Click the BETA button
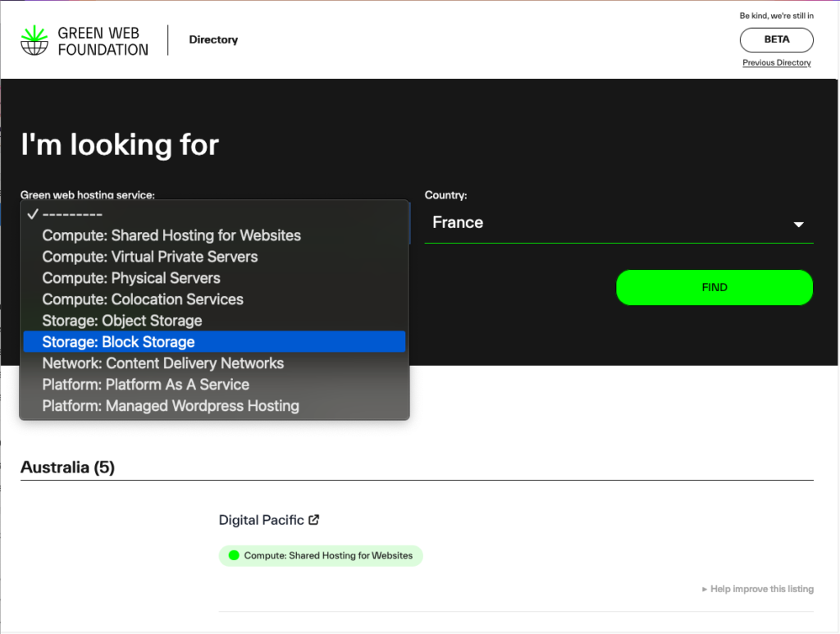This screenshot has width=840, height=634. tap(776, 39)
